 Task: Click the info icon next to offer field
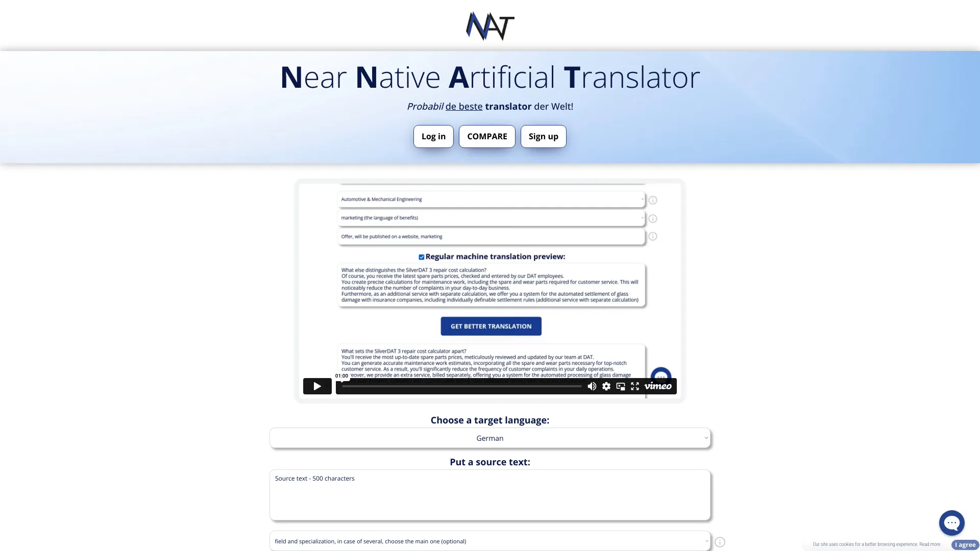tap(653, 236)
